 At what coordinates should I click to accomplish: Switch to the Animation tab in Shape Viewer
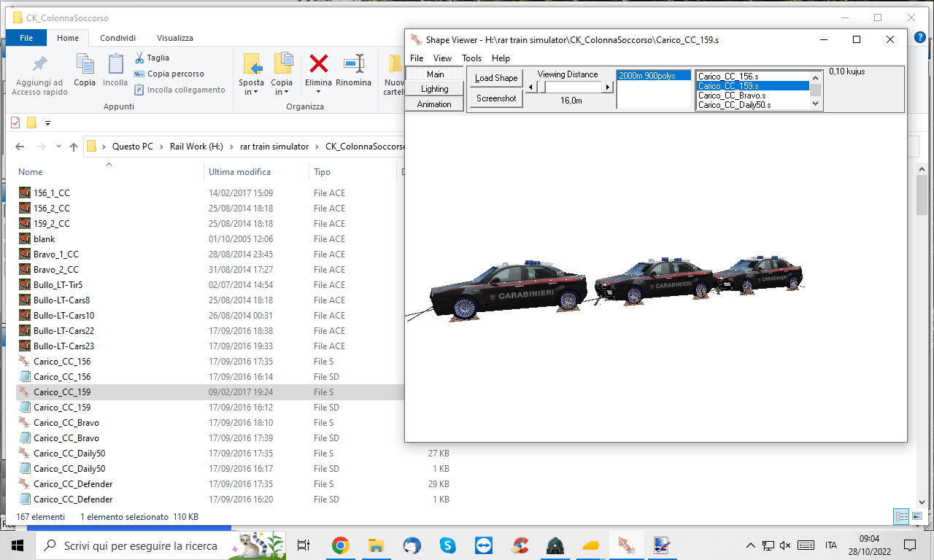coord(435,104)
